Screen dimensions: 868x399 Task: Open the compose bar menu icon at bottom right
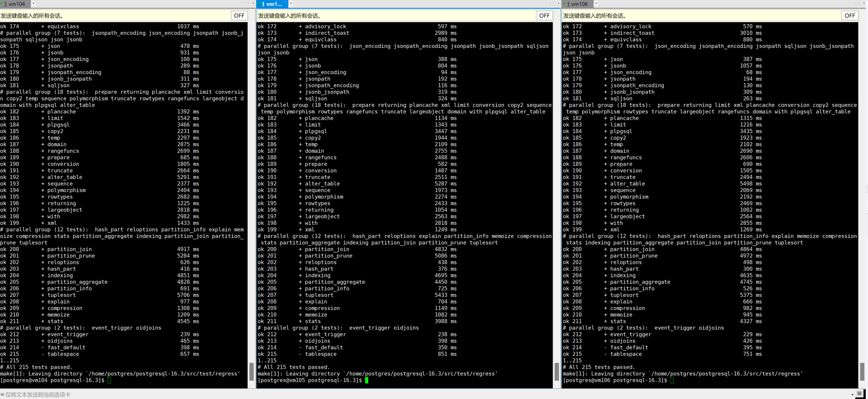click(859, 394)
